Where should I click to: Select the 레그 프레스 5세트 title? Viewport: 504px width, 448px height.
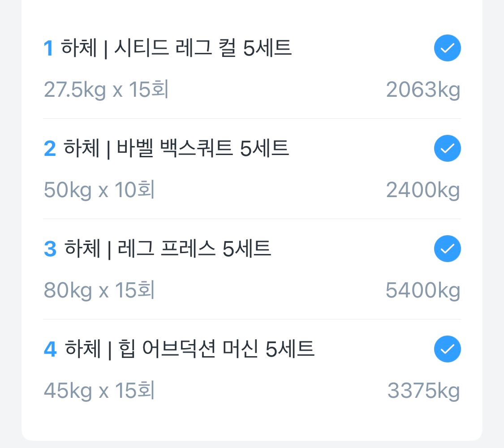pos(168,249)
